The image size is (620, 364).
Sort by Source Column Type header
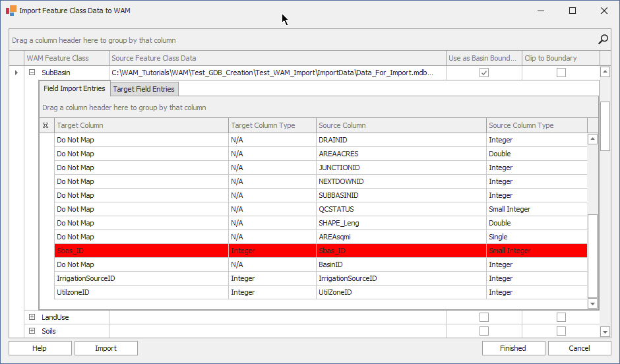pyautogui.click(x=537, y=125)
